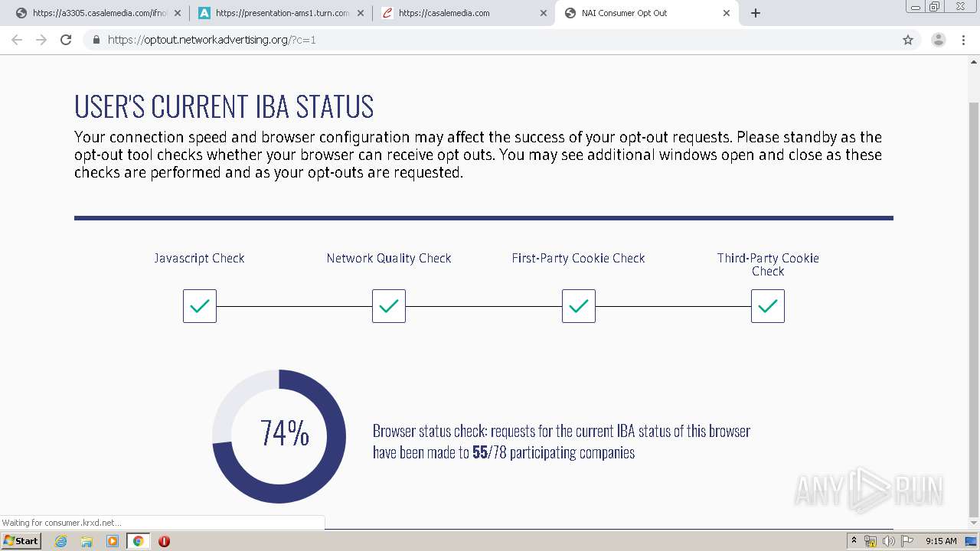Click the "USER'S CURRENT IBA STATUS" heading

(224, 107)
